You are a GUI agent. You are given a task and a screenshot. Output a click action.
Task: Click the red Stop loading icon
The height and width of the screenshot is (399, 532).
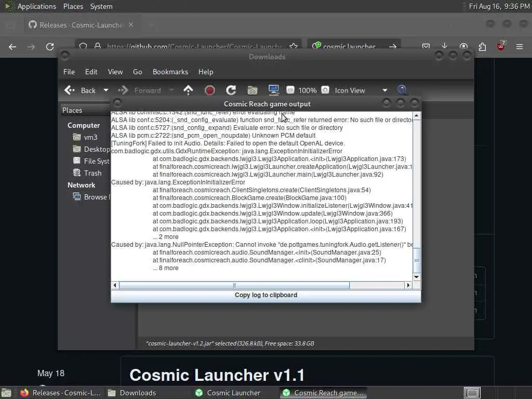210,90
